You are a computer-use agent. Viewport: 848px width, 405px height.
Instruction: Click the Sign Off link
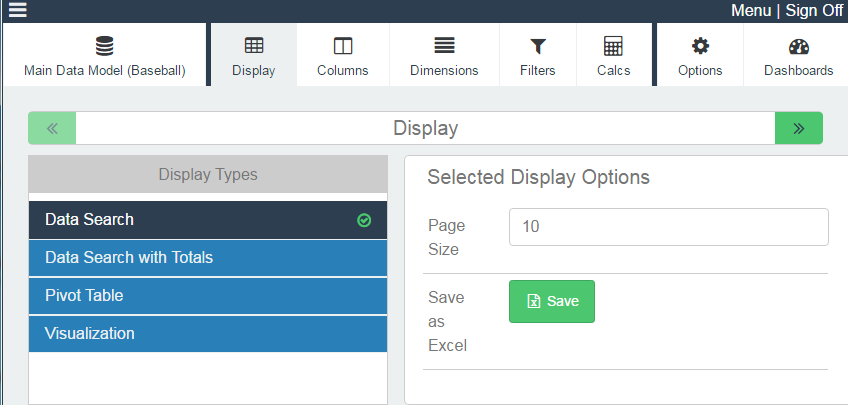point(814,10)
